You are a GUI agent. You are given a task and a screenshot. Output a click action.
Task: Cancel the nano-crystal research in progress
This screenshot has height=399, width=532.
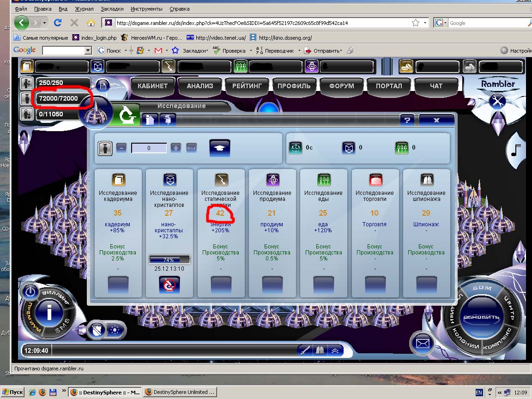click(169, 286)
